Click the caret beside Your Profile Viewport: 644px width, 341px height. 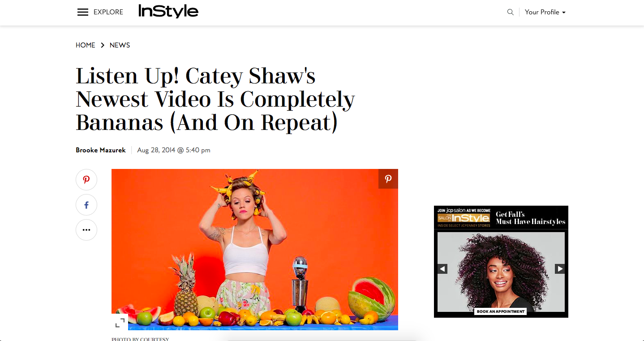coord(564,13)
